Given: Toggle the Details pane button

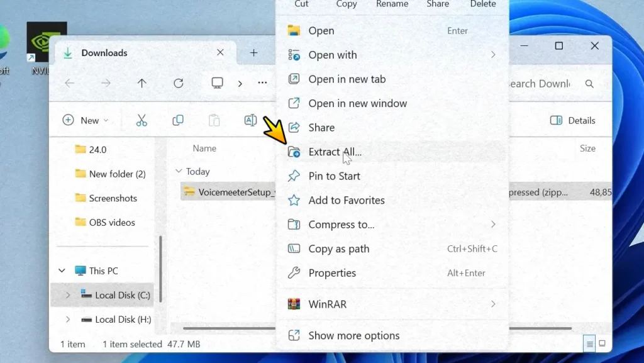Looking at the screenshot, I should point(572,120).
